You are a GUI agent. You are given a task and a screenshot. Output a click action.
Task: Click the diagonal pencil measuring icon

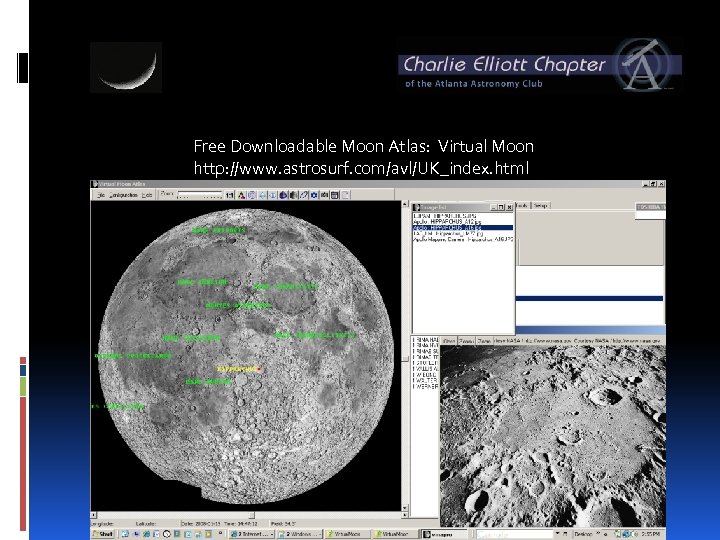pos(304,195)
